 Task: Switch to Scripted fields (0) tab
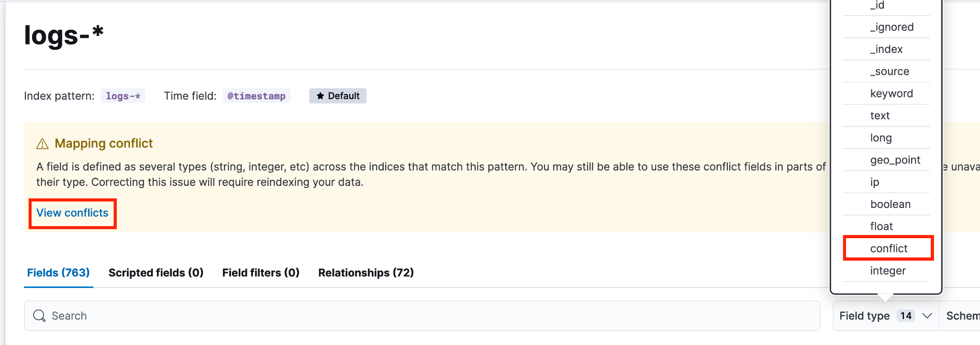pos(156,273)
